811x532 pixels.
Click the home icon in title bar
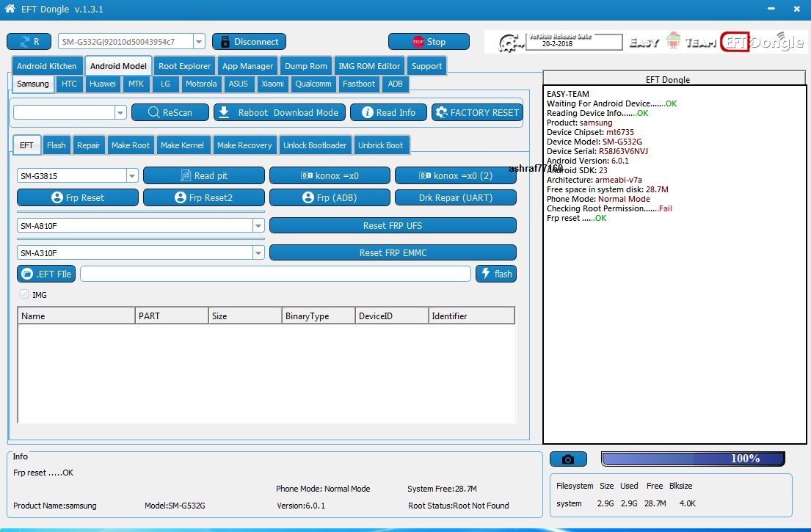pos(10,8)
